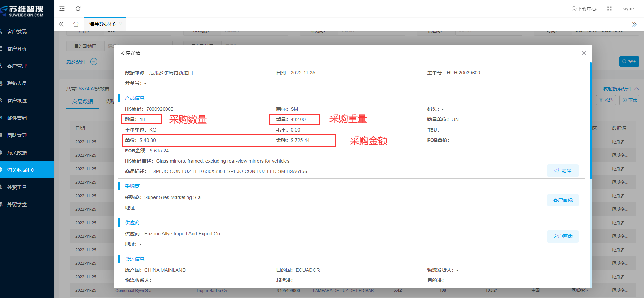This screenshot has height=298, width=644.
Task: Click total count 2537452 text
Action: click(x=85, y=89)
